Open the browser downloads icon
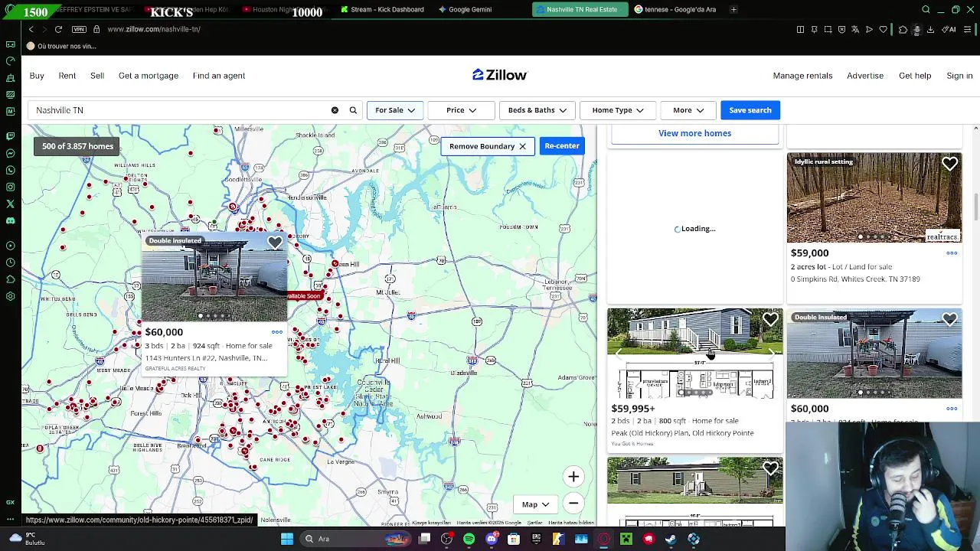The height and width of the screenshot is (551, 980). [930, 29]
